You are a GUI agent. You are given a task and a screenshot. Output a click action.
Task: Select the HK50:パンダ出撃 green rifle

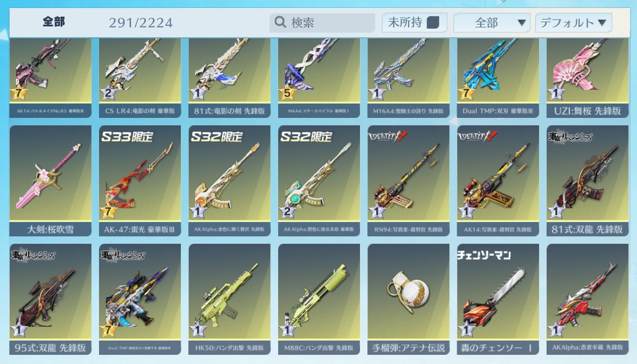point(230,299)
